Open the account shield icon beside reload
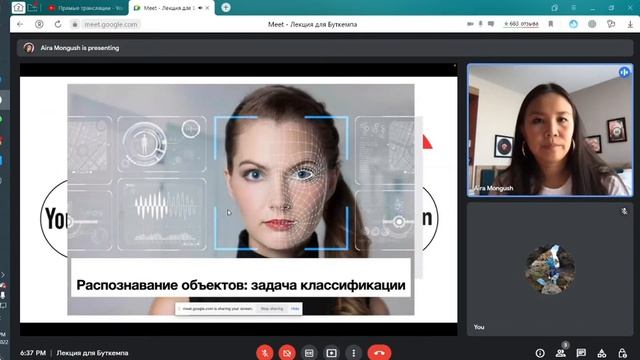 pos(39,24)
